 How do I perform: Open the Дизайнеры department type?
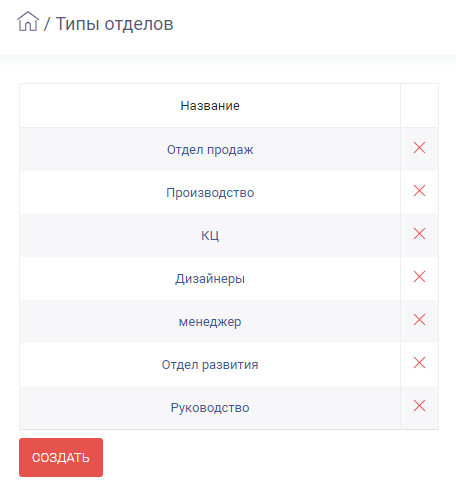click(x=210, y=279)
